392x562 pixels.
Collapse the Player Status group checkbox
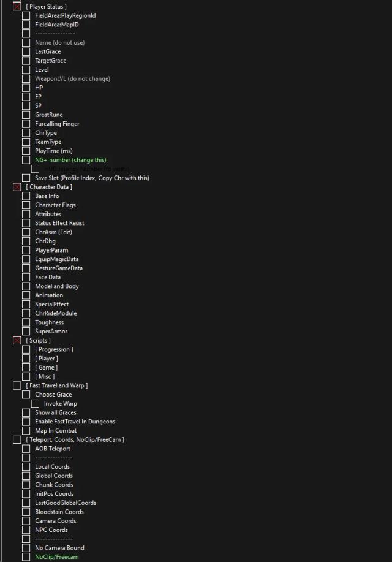pos(17,7)
